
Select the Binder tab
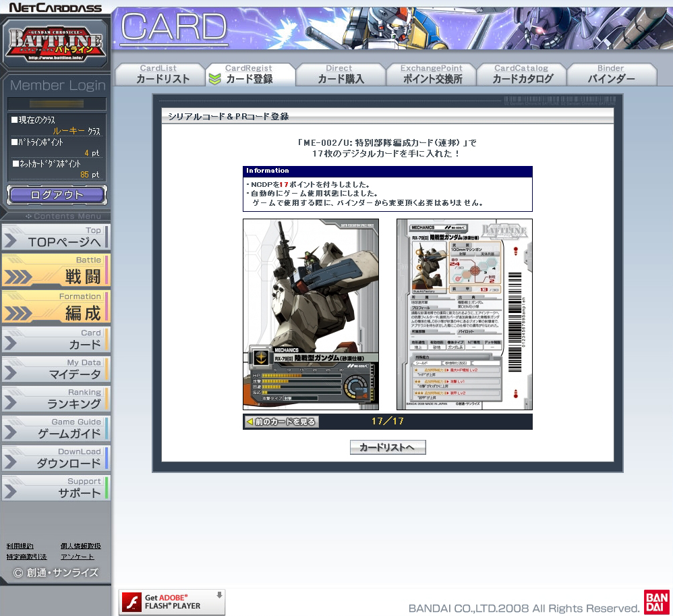tap(612, 74)
